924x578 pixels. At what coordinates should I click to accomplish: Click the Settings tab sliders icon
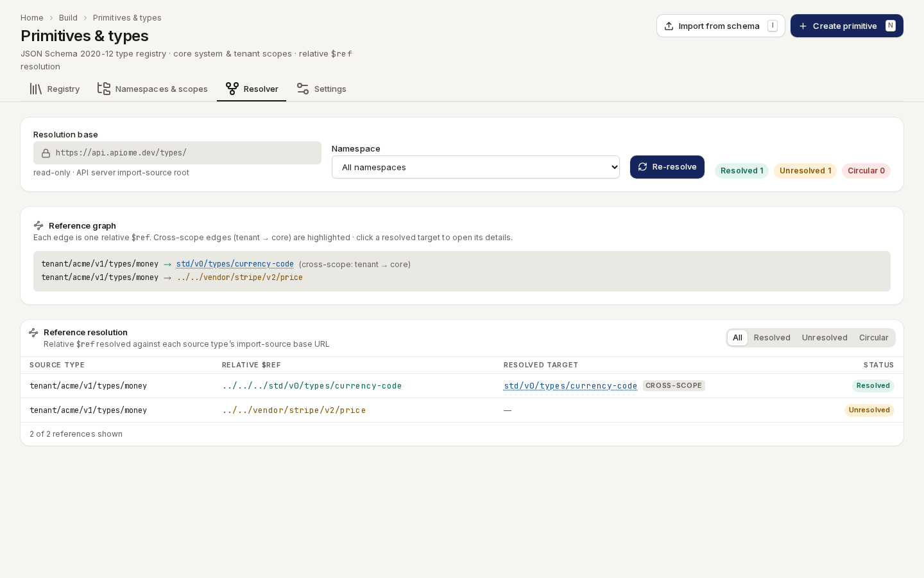coord(303,89)
